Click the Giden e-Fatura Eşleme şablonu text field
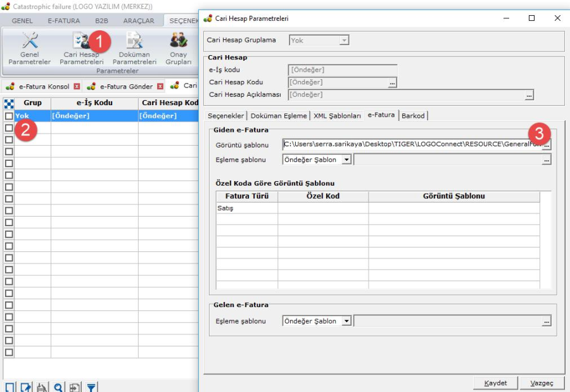This screenshot has width=570, height=392. (x=448, y=160)
